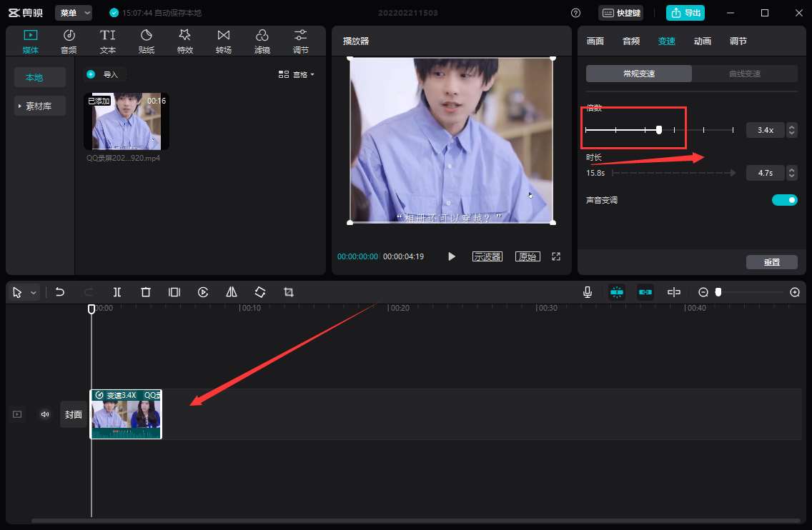812x530 pixels.
Task: Switch to the 动画 animation tab
Action: pos(703,41)
